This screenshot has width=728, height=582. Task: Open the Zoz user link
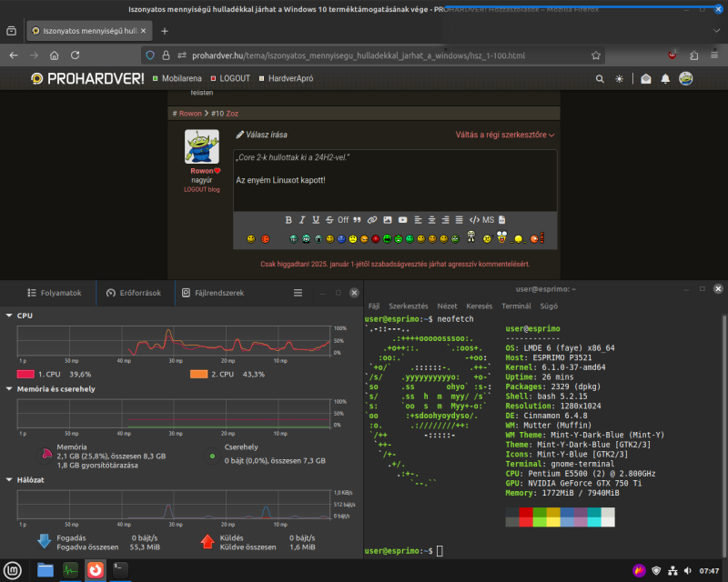point(232,114)
